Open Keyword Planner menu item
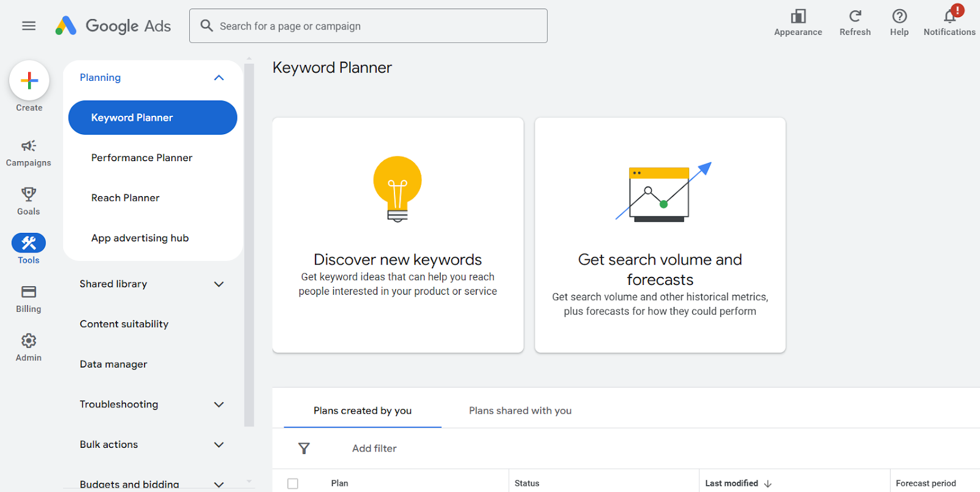The height and width of the screenshot is (492, 980). pyautogui.click(x=153, y=118)
